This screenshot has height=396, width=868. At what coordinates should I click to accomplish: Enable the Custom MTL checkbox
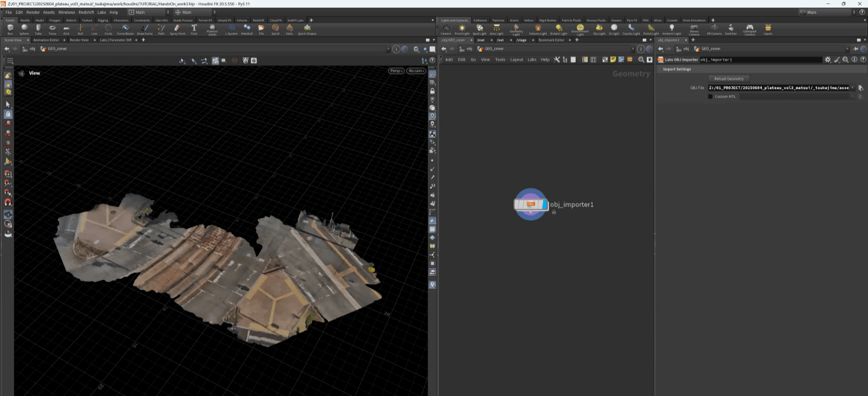[711, 97]
